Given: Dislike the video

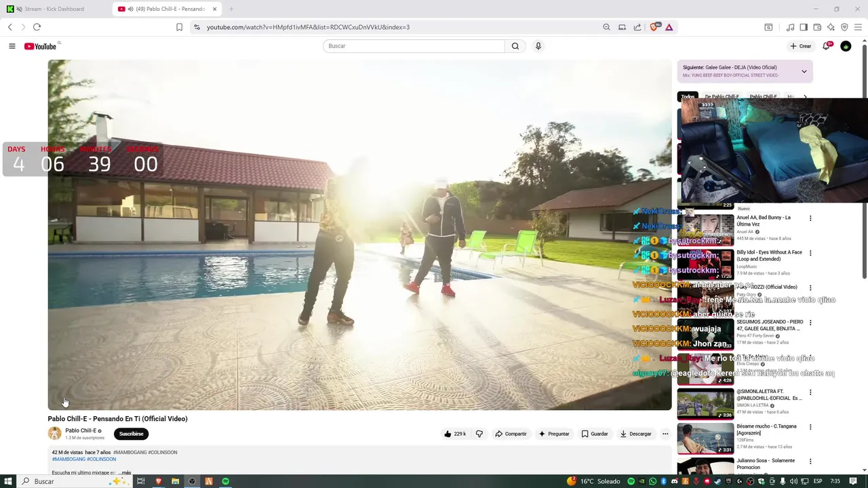Looking at the screenshot, I should [x=479, y=434].
